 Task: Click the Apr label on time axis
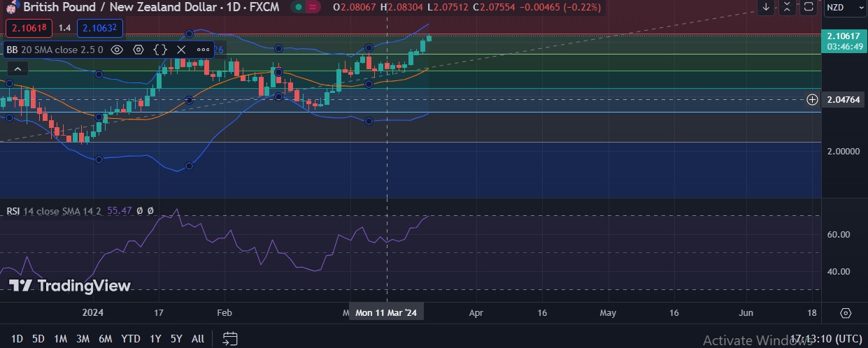[x=476, y=313]
